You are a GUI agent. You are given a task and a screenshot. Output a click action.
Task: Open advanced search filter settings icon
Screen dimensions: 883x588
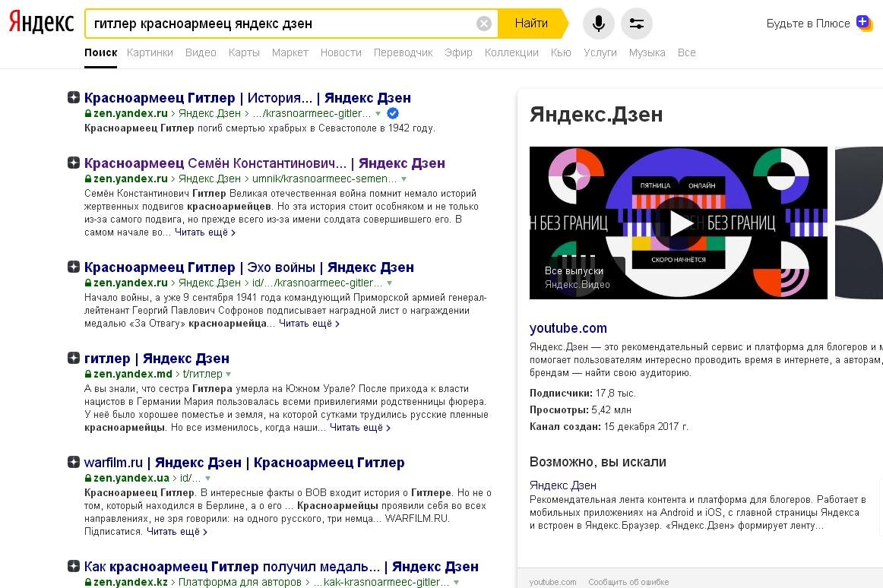click(636, 24)
